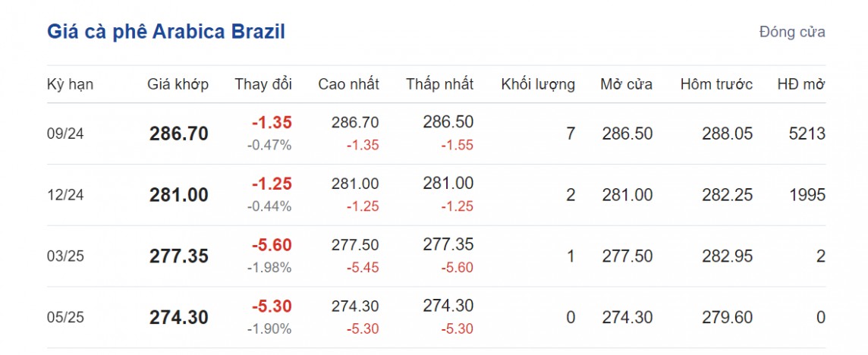Screen dimensions: 868x355
Task: Click the open interest value 5213
Action: [807, 134]
